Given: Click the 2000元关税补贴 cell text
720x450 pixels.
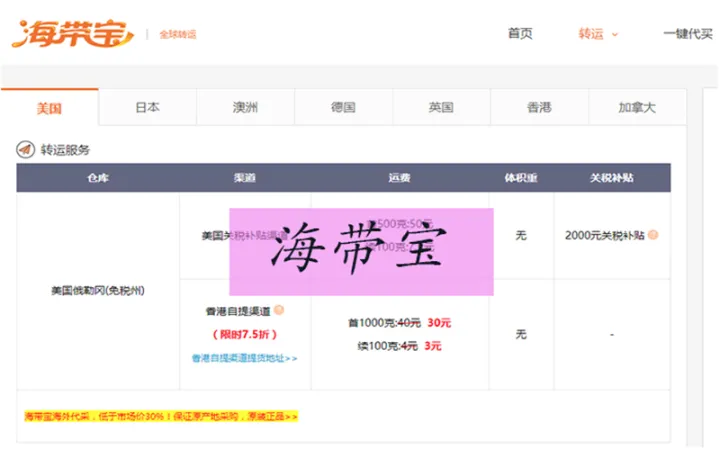Looking at the screenshot, I should [605, 235].
